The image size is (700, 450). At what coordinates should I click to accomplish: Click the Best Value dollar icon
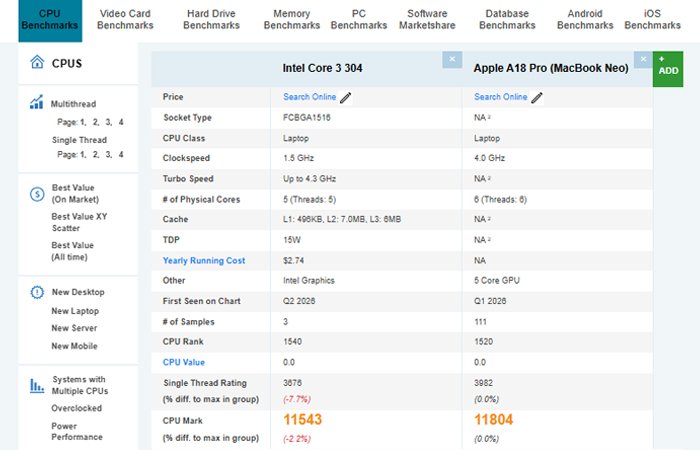37,194
